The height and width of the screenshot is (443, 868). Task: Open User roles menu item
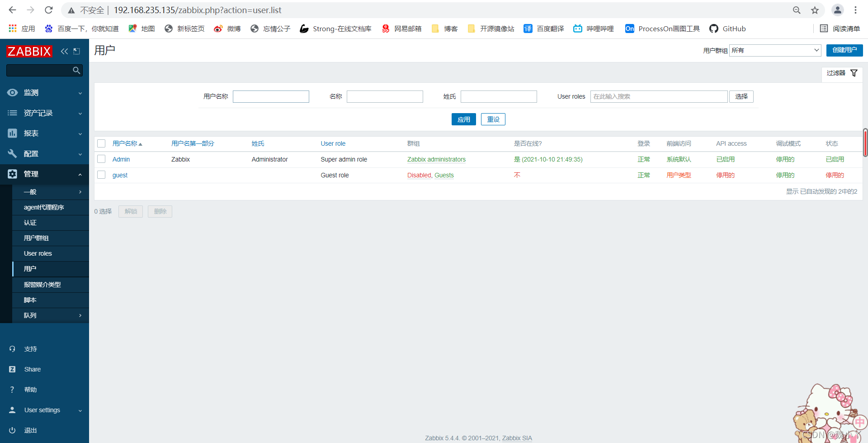click(38, 253)
